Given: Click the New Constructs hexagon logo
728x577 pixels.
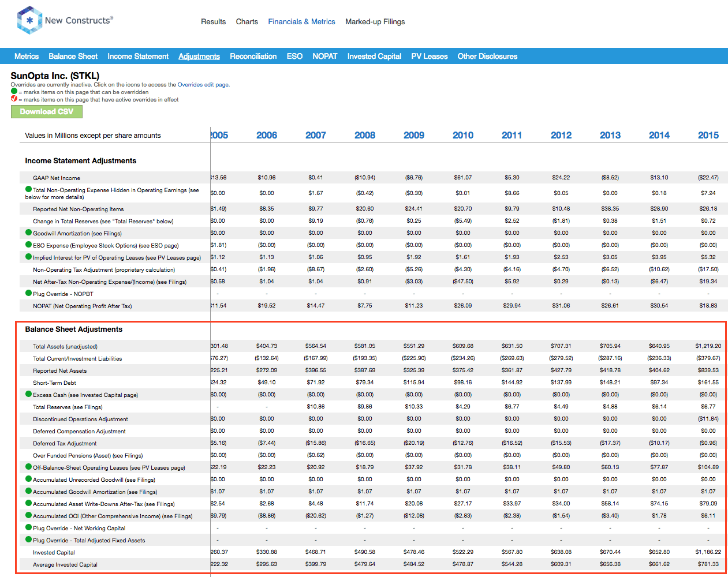Looking at the screenshot, I should [29, 20].
